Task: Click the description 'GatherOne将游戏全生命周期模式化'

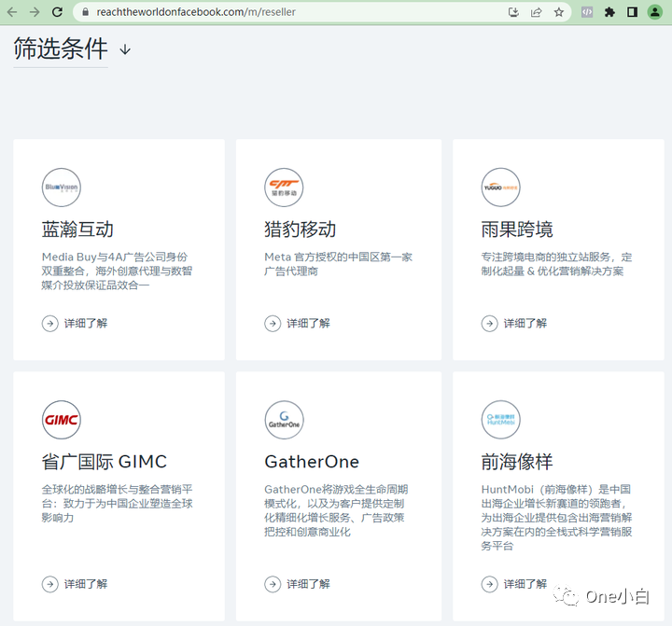Action: click(x=336, y=510)
